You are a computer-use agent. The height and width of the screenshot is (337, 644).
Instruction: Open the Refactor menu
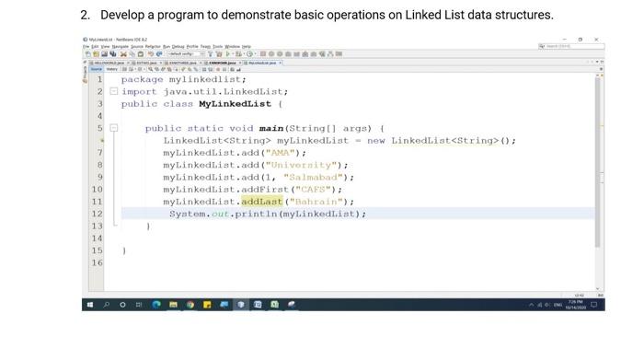point(153,46)
